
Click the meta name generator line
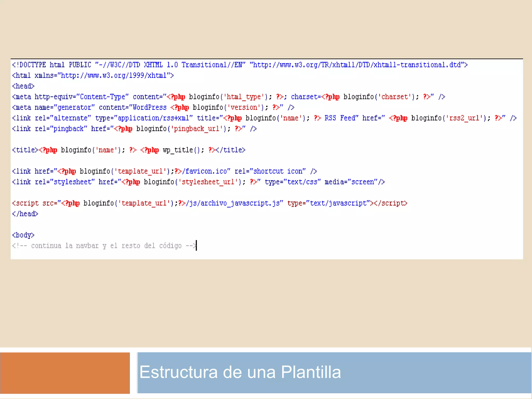(x=153, y=107)
